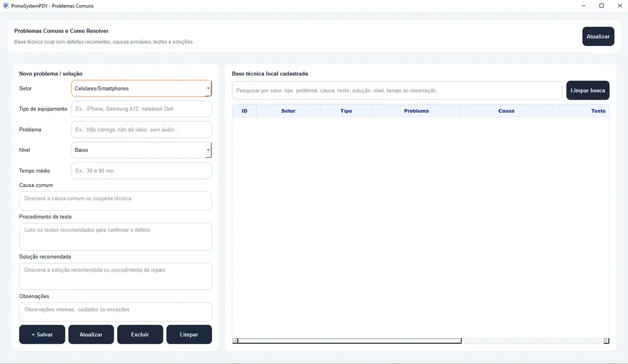Focus the Tipo de equipamento field
Screen dimensions: 628x364
click(x=141, y=109)
